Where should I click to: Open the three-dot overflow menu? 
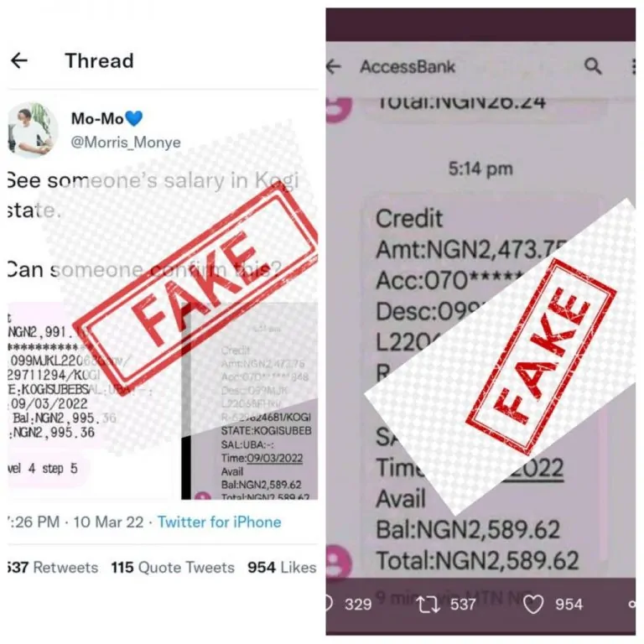[634, 66]
